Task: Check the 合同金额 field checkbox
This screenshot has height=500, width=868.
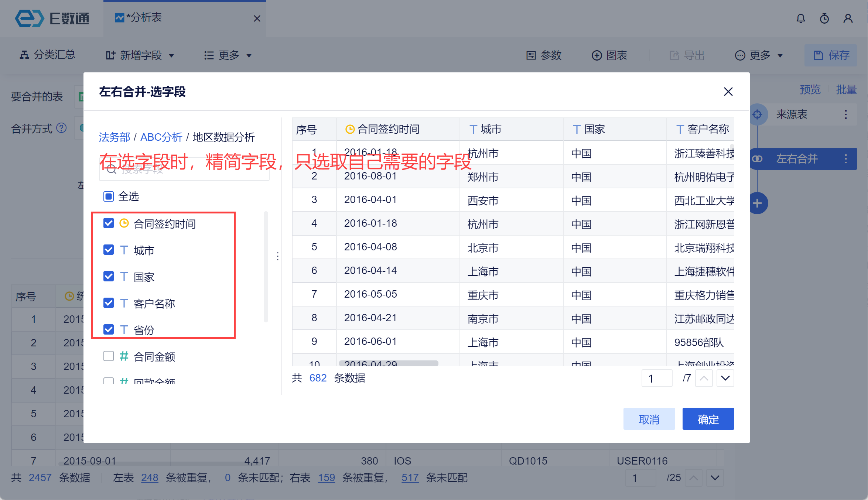Action: (109, 356)
